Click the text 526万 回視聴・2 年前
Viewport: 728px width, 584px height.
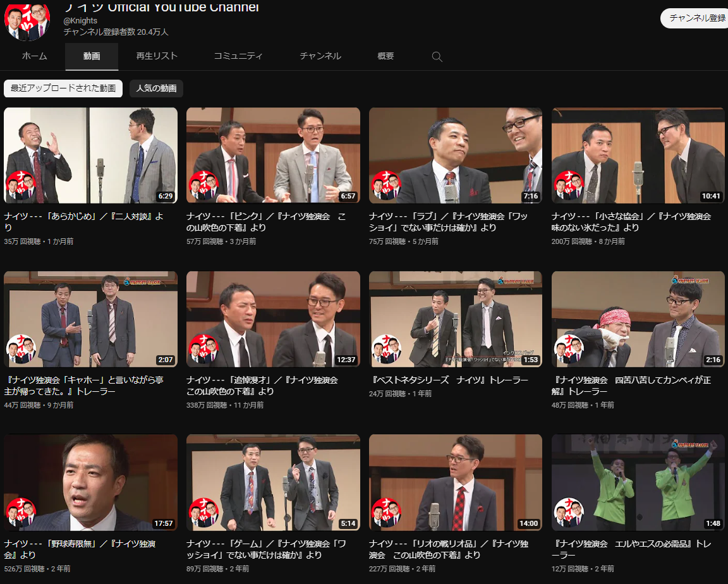tap(37, 569)
